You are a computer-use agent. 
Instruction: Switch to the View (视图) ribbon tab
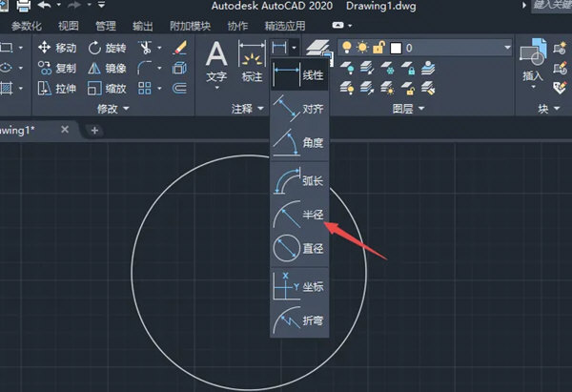[x=68, y=26]
